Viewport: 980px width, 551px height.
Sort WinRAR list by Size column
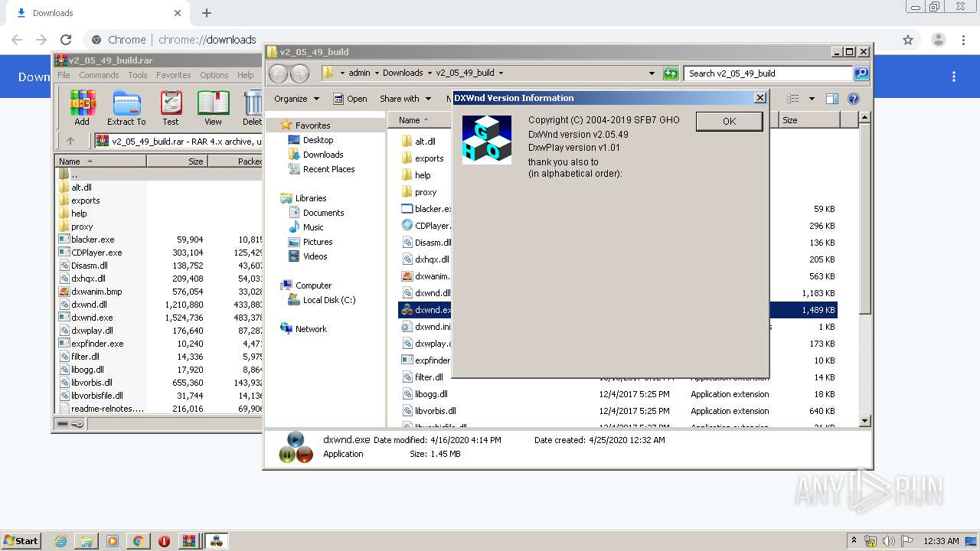tap(177, 161)
